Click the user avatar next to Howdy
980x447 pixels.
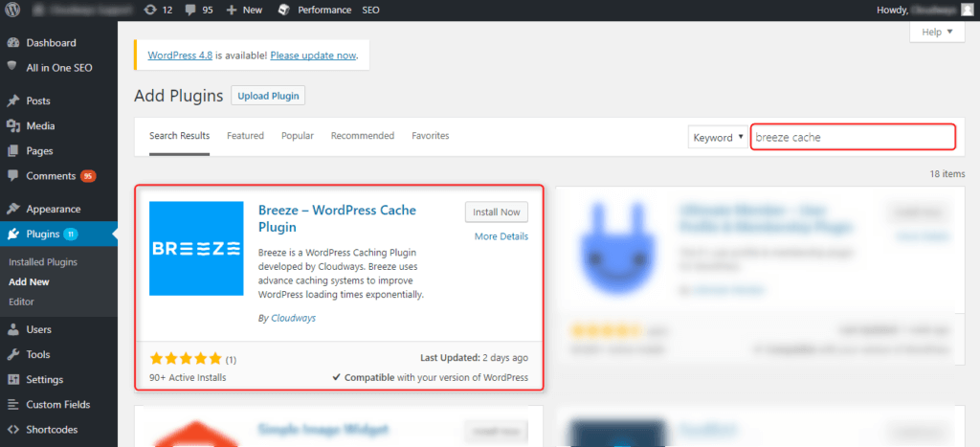[x=967, y=10]
